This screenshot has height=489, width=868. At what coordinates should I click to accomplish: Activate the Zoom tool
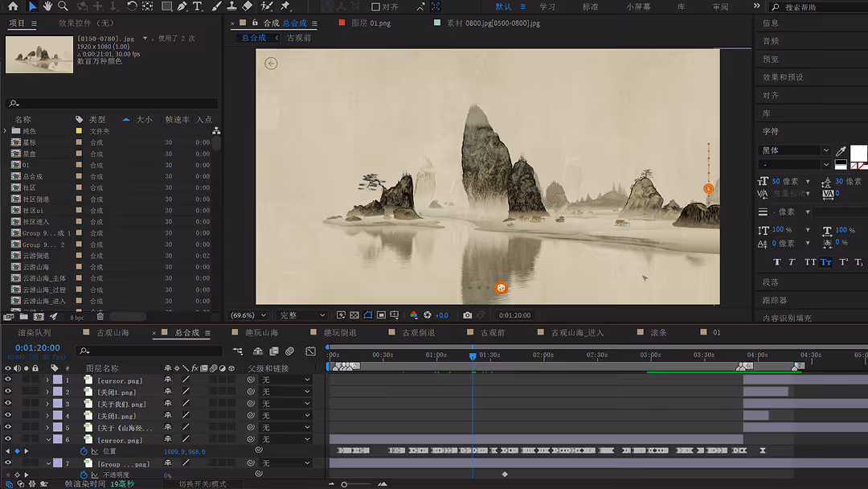[62, 6]
